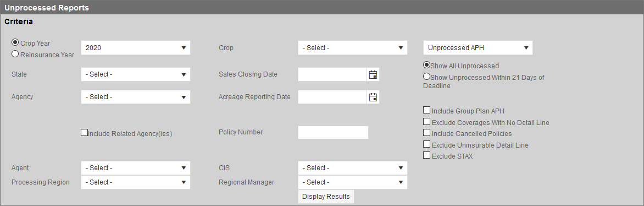Click the Display Results button

326,197
